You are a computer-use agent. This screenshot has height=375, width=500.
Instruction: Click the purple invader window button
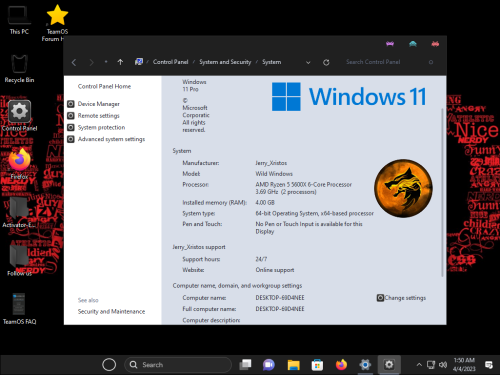(390, 44)
